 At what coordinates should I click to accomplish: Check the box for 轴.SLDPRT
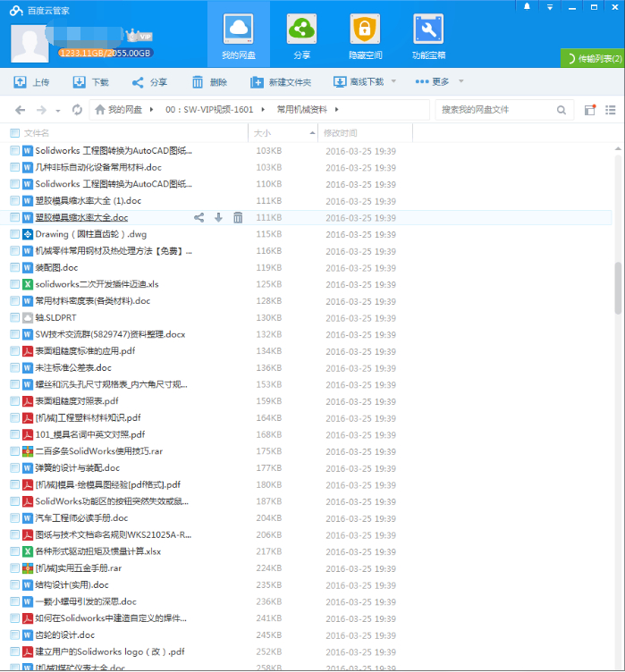(14, 317)
